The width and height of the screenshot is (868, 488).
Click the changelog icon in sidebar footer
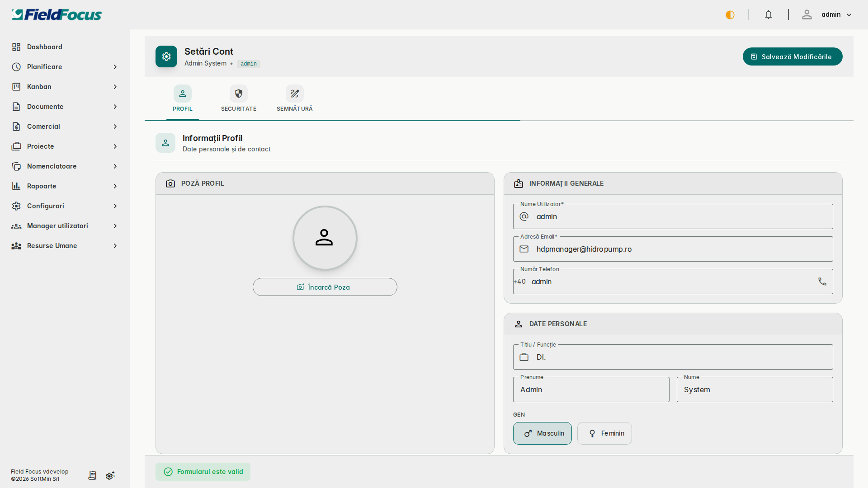92,475
